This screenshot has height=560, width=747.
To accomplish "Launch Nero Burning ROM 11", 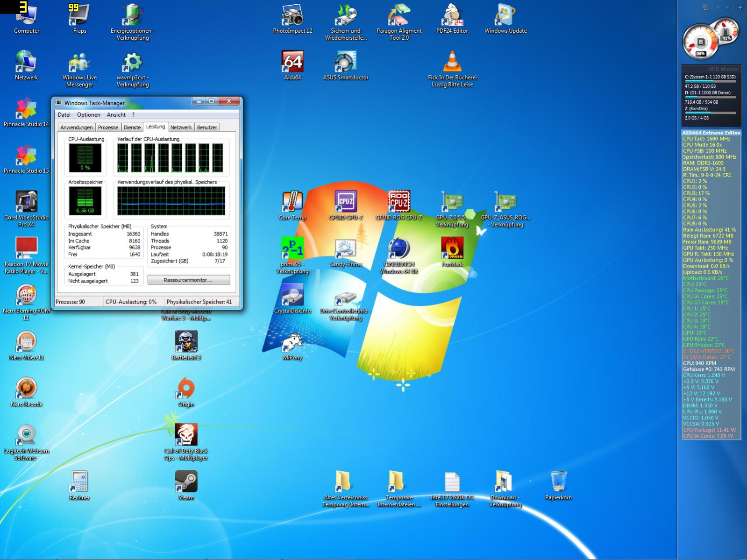I will coord(27,302).
